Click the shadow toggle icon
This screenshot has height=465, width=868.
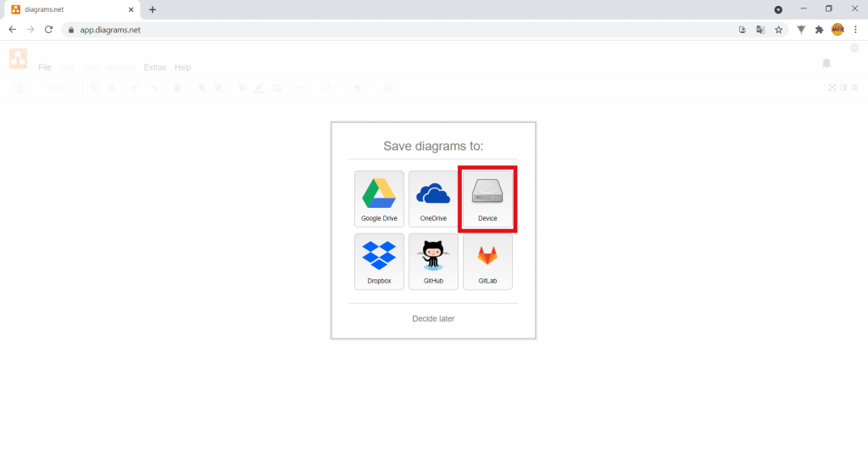click(x=277, y=87)
